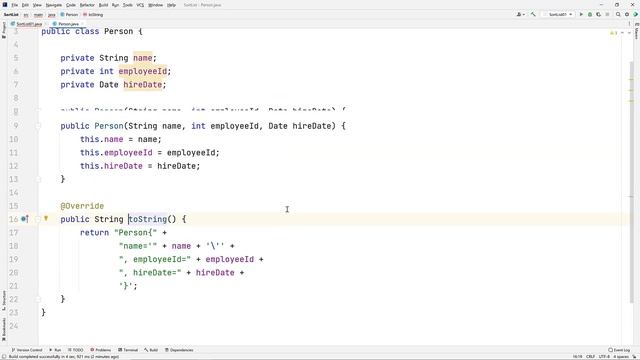Open the Build menu
This screenshot has height=360, width=640.
pyautogui.click(x=103, y=5)
